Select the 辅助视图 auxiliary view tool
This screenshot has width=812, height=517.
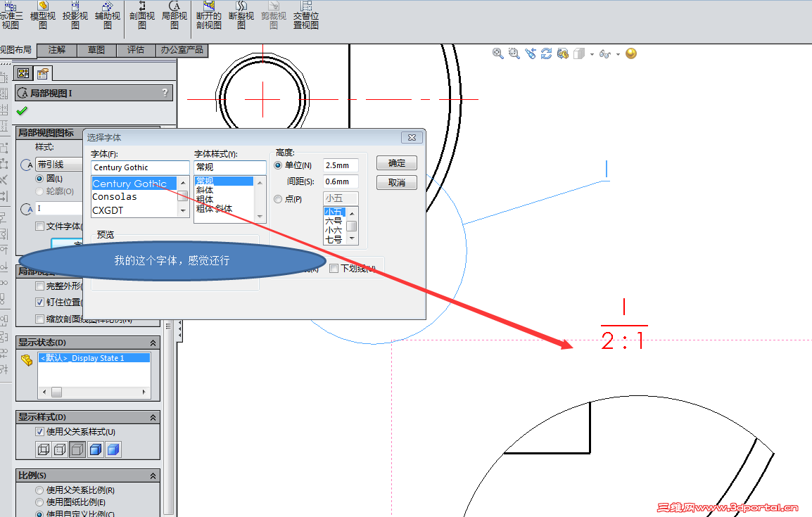point(107,15)
